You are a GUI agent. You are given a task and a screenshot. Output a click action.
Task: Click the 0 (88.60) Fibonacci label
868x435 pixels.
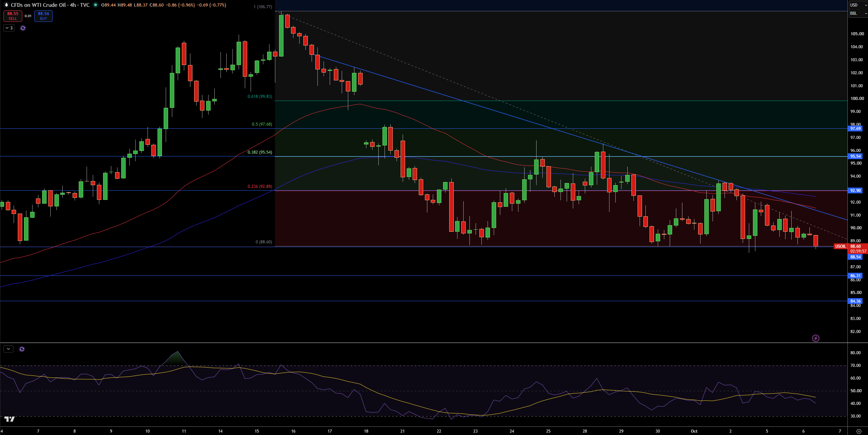pos(264,242)
